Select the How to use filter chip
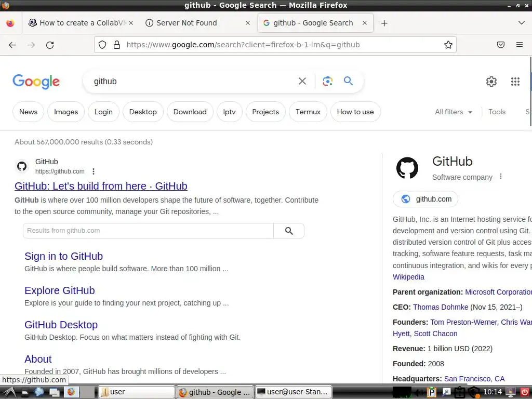532x399 pixels. 355,112
